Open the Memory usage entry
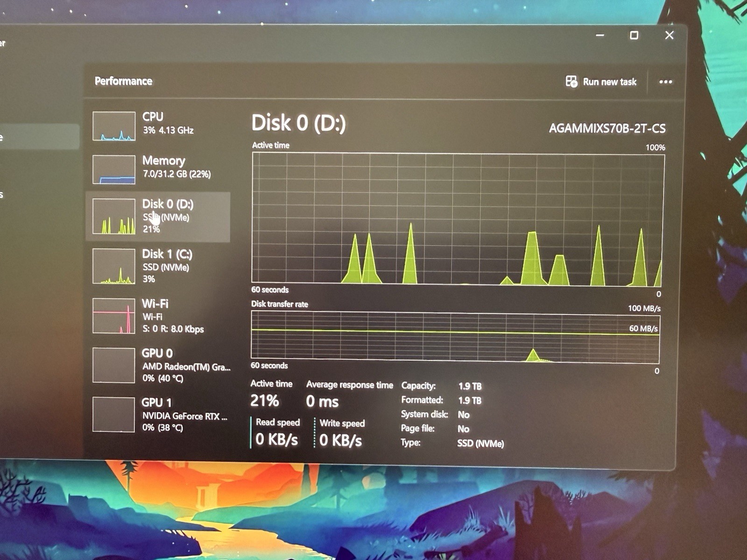This screenshot has width=747, height=560. (x=158, y=168)
